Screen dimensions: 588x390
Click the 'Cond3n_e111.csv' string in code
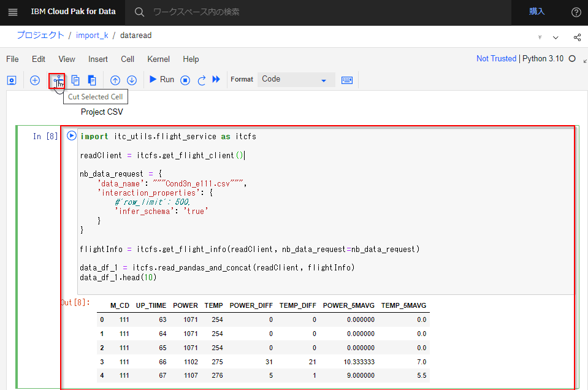tap(197, 183)
